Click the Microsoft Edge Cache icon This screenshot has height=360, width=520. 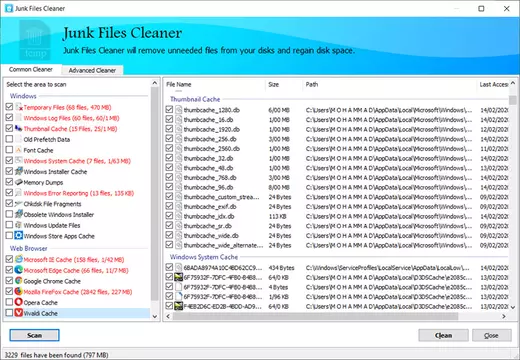[x=19, y=270]
